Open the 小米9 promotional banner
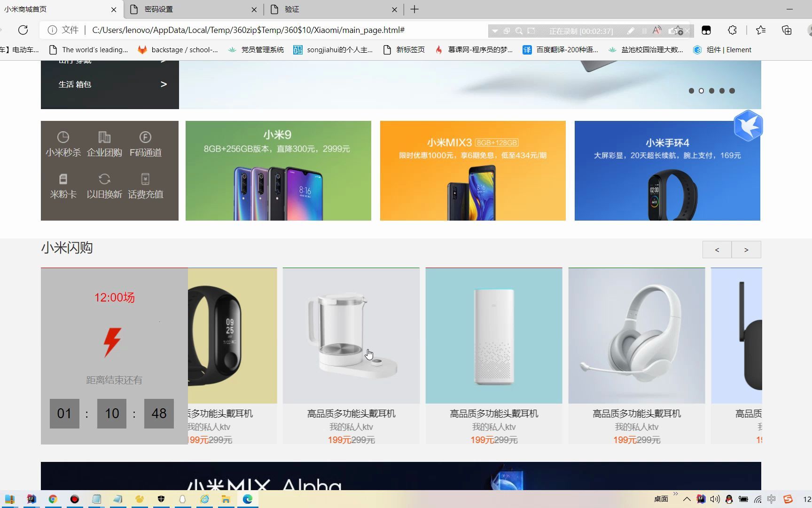This screenshot has height=508, width=812. 278,171
